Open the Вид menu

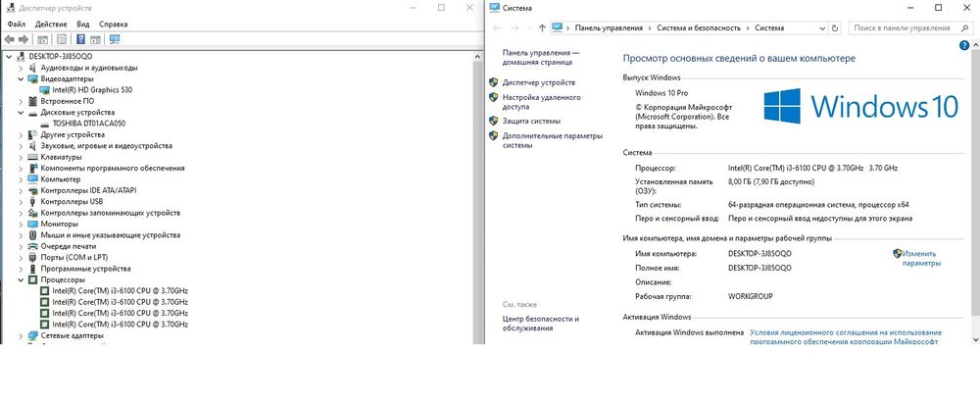[x=83, y=24]
